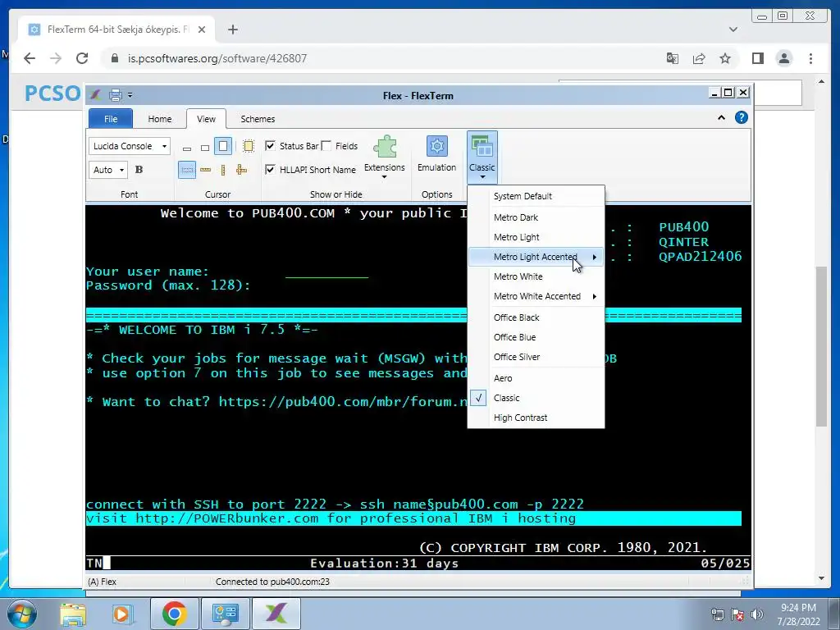Click the user name input field in terminal
This screenshot has width=840, height=630.
[326, 272]
